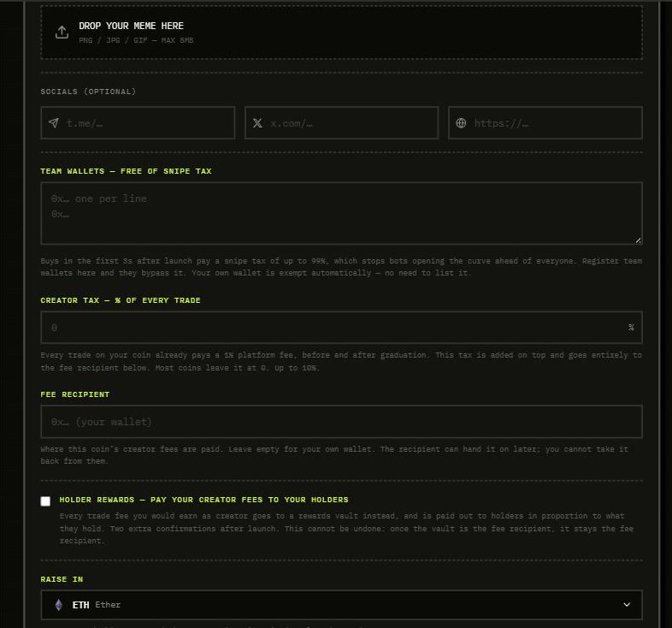Click the 'Socials (Optional)' heading

88,92
